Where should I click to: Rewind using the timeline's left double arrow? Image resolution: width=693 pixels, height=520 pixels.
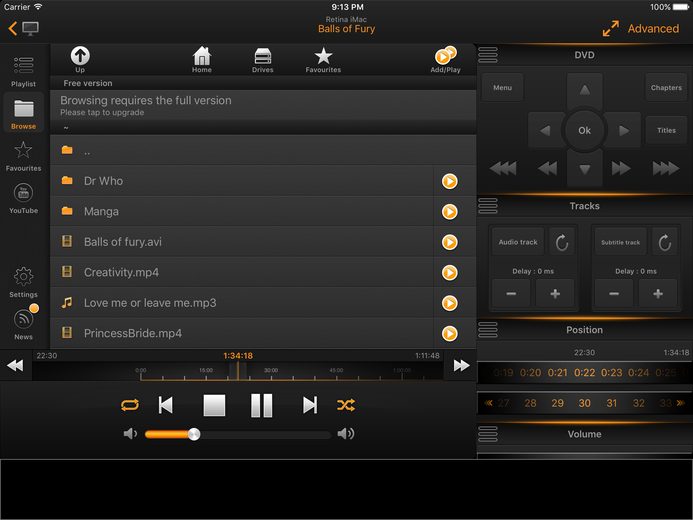[x=15, y=366]
